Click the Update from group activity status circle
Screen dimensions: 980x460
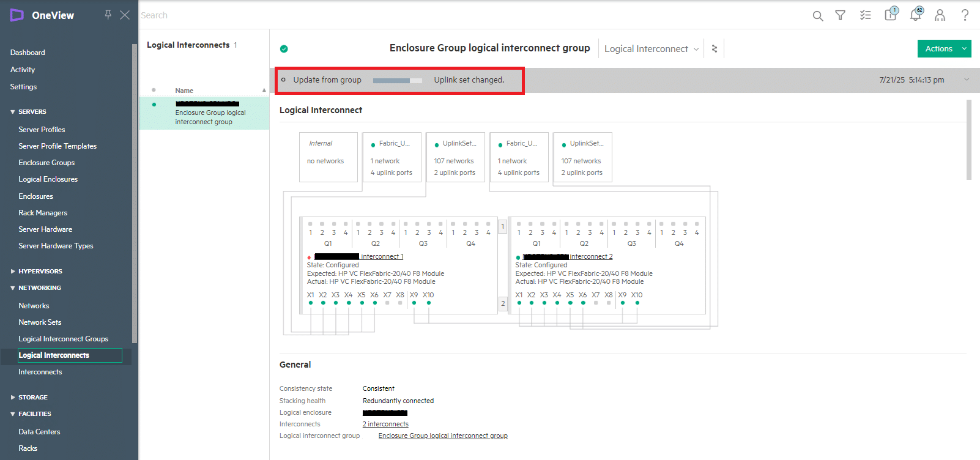(283, 80)
